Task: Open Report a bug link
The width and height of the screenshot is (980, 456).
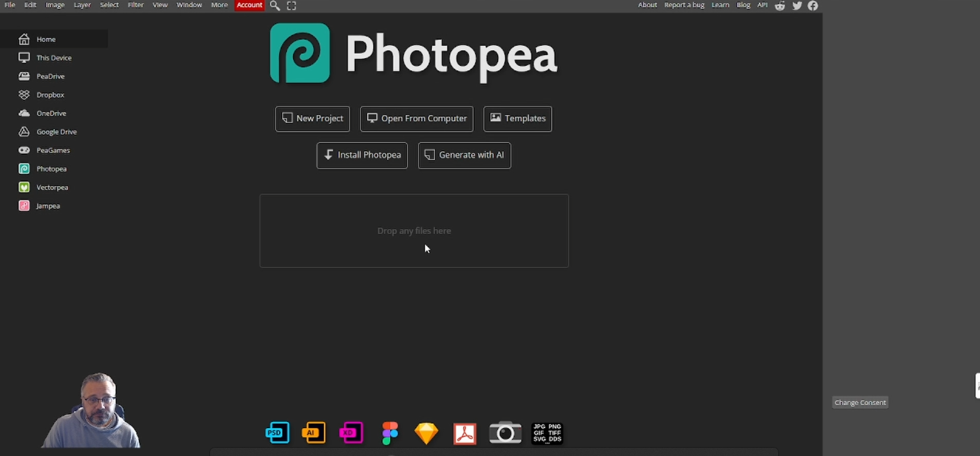Action: click(x=684, y=5)
